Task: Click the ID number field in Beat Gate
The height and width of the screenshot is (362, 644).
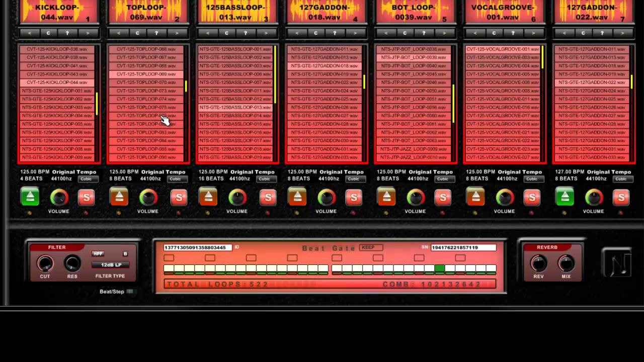Action: click(x=198, y=247)
